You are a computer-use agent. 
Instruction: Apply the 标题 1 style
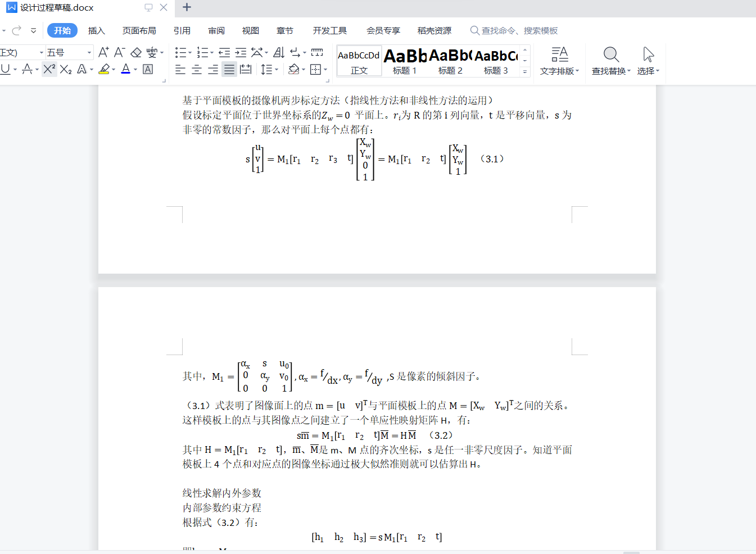(405, 61)
